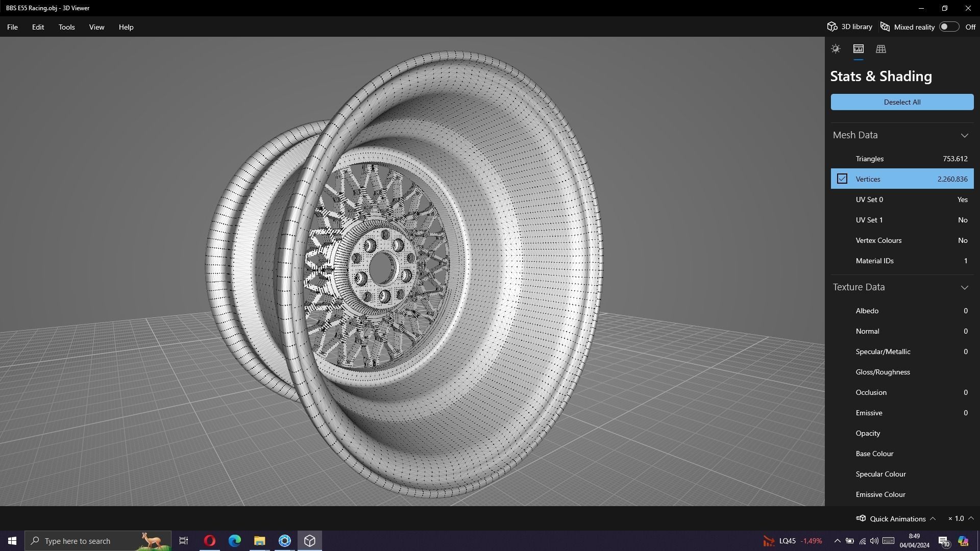
Task: Select the Occlusion row
Action: [x=902, y=392]
